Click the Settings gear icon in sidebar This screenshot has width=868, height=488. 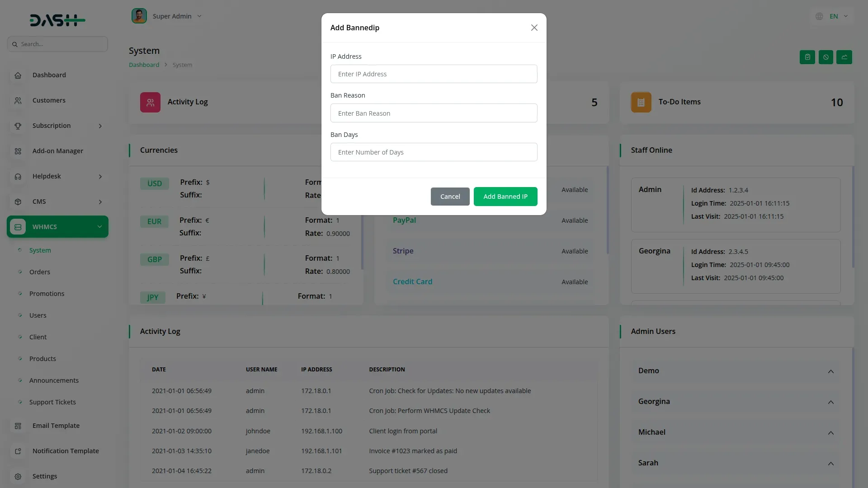click(18, 477)
